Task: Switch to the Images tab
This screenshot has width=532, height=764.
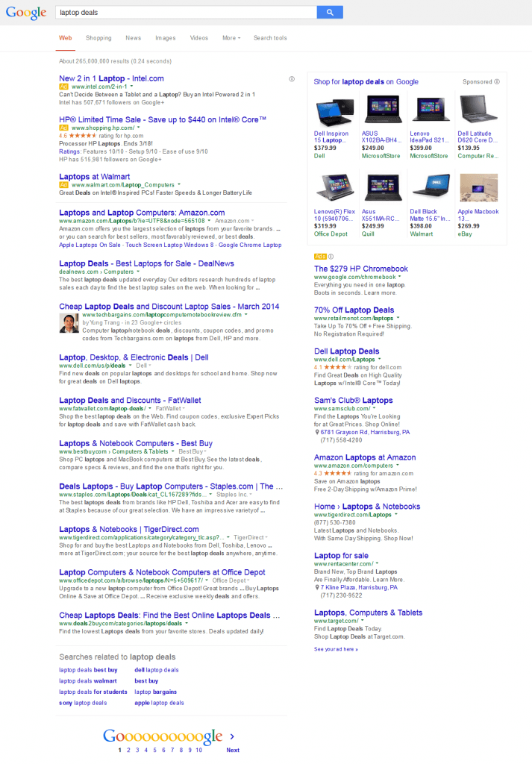Action: [x=165, y=38]
